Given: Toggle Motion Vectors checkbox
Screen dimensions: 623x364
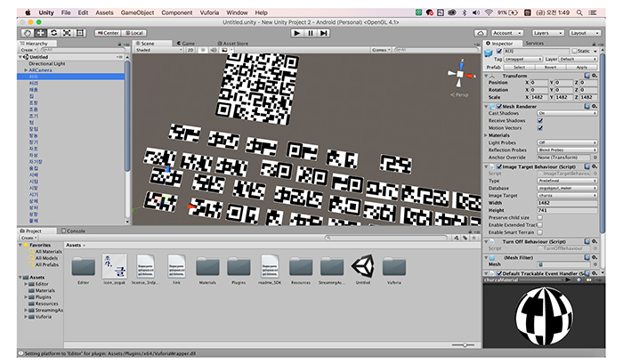Looking at the screenshot, I should [x=540, y=128].
